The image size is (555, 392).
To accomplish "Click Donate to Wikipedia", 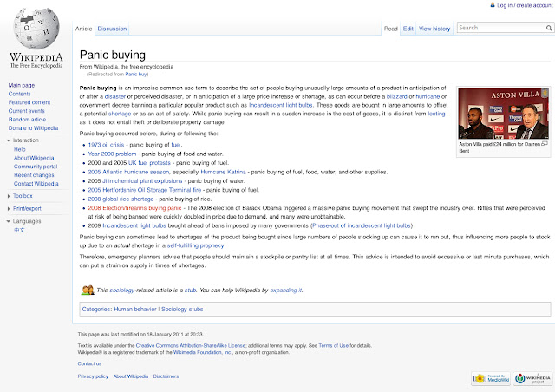I will [x=33, y=127].
